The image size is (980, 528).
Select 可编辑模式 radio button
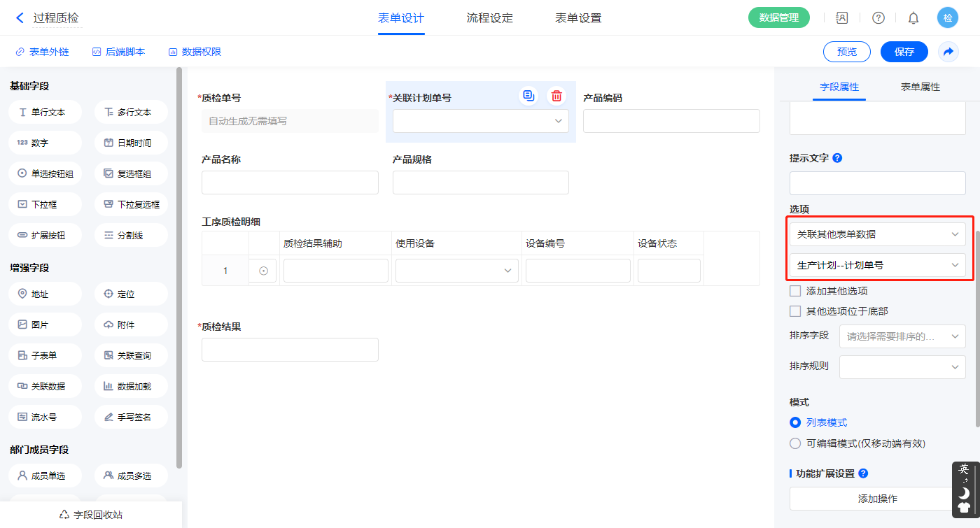pos(795,443)
